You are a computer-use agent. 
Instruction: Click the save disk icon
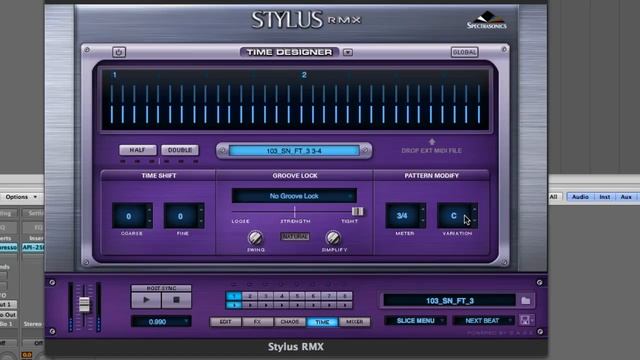click(525, 320)
